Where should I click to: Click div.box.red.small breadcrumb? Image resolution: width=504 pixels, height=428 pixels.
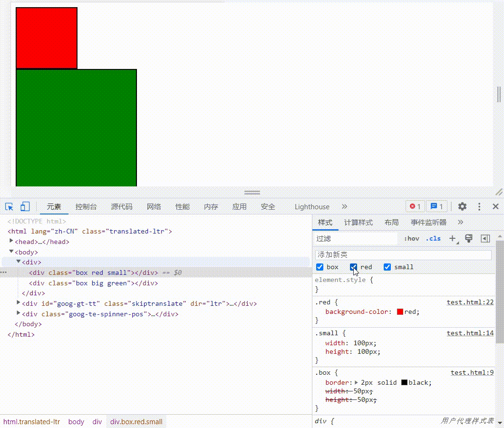pos(136,421)
